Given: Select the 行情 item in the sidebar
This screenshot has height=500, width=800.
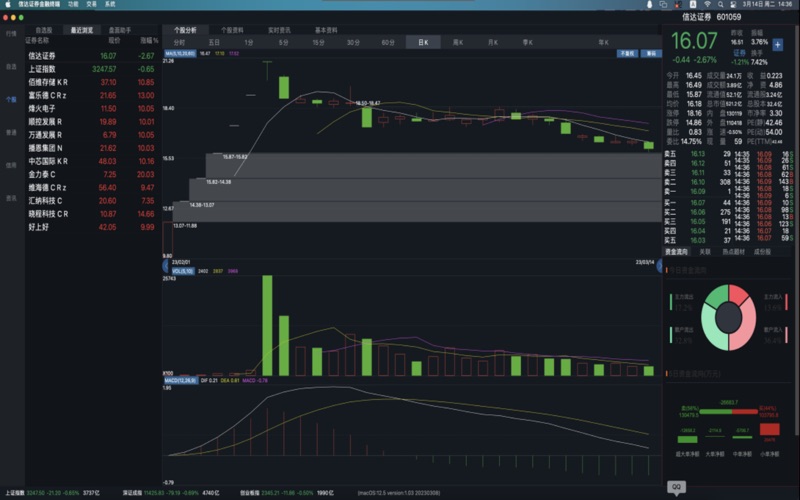Looking at the screenshot, I should [11, 34].
